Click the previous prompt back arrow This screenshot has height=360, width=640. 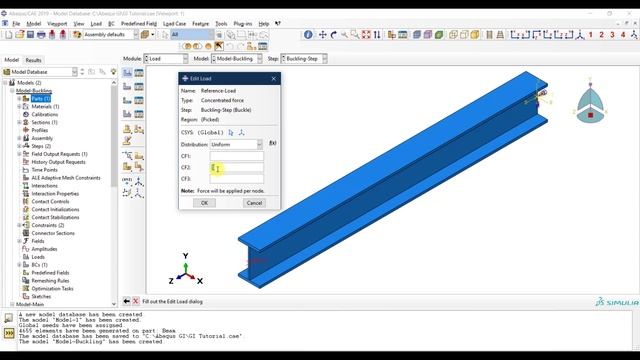pyautogui.click(x=127, y=301)
